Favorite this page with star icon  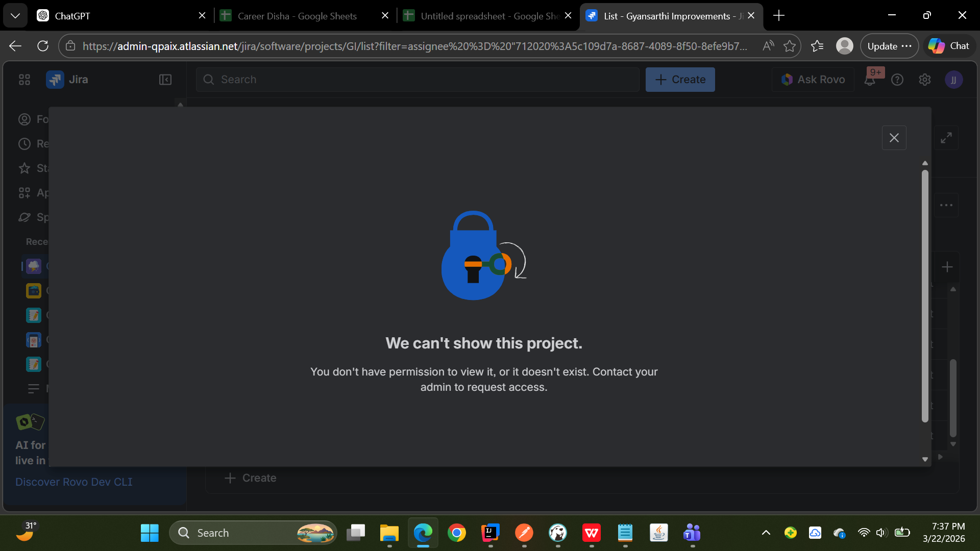pyautogui.click(x=790, y=46)
